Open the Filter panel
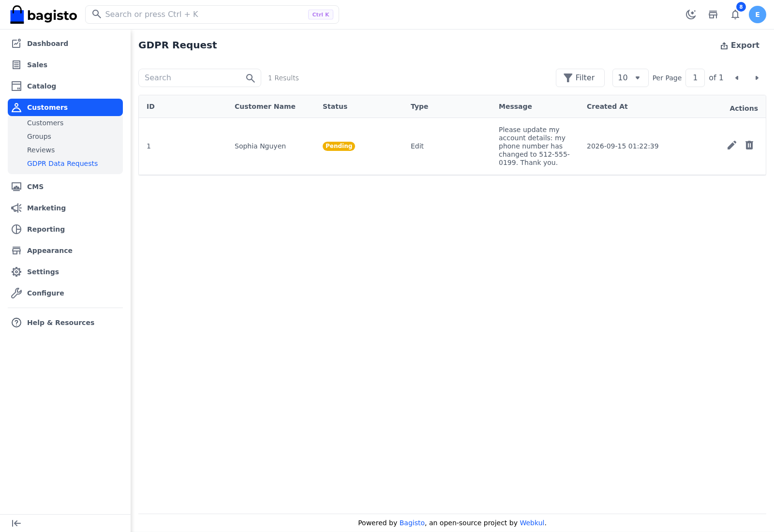The image size is (774, 532). [580, 78]
